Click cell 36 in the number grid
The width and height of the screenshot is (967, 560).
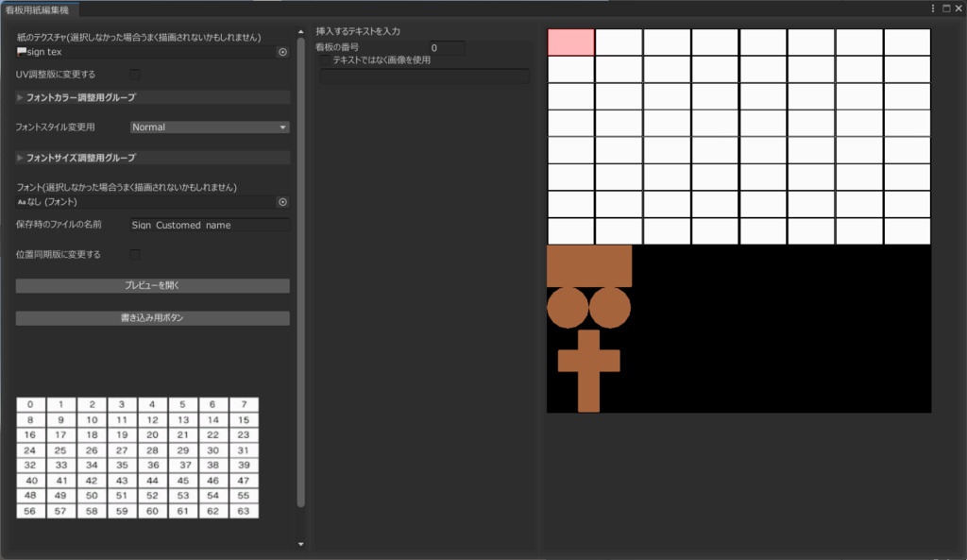pyautogui.click(x=152, y=465)
